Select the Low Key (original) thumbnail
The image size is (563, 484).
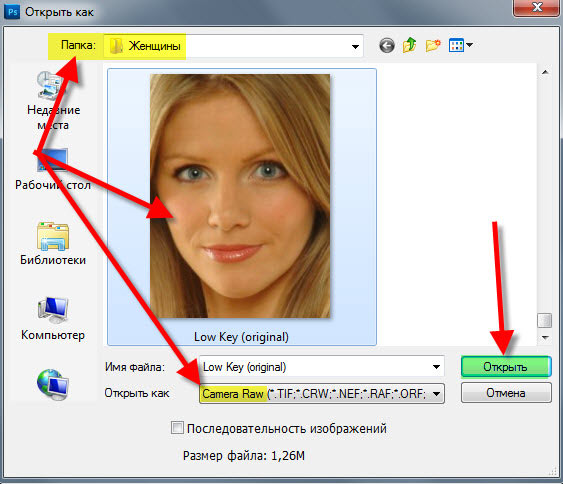pos(242,207)
